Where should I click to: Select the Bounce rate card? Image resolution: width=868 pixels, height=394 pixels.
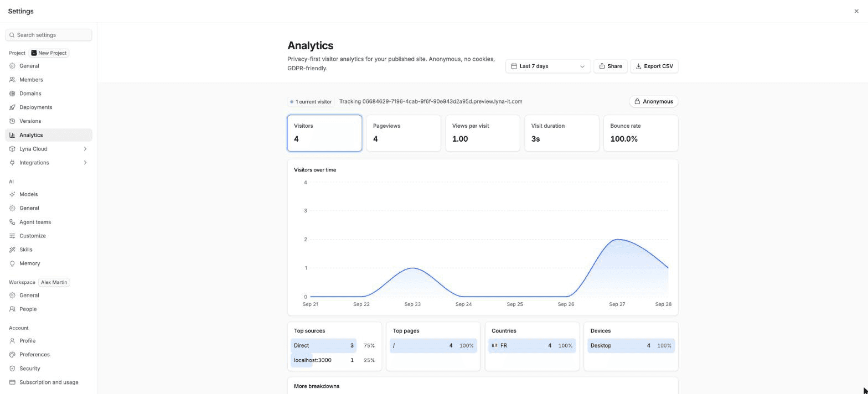pyautogui.click(x=640, y=133)
